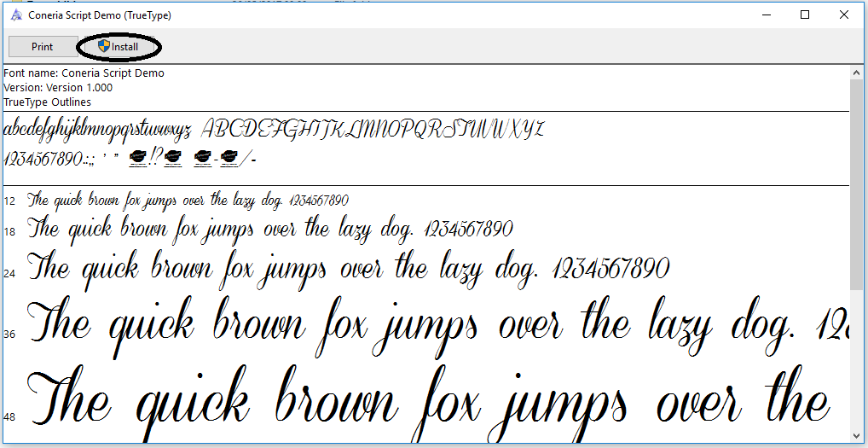Click the 'Font name: Coneria Script Demo' text
This screenshot has width=868, height=448.
[84, 73]
